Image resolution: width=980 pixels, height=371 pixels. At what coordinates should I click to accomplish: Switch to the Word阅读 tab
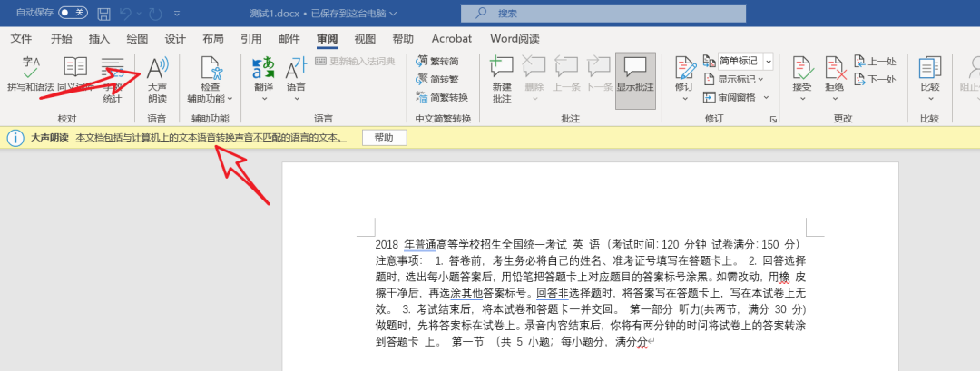pos(515,39)
